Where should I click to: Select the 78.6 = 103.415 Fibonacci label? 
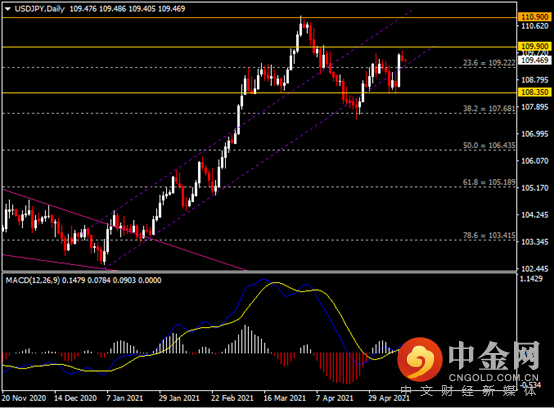[x=489, y=235]
